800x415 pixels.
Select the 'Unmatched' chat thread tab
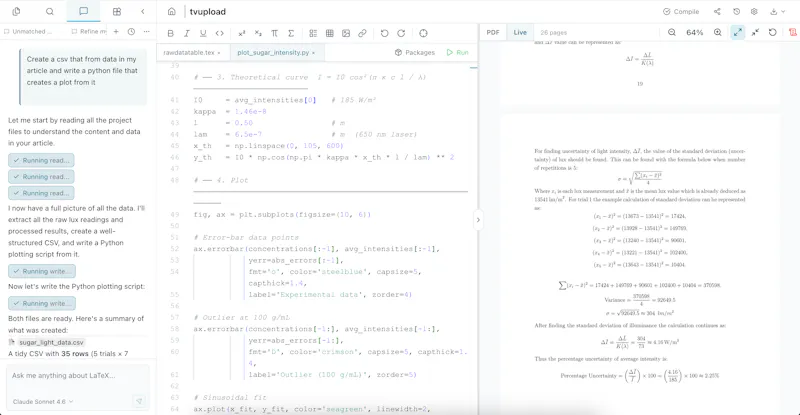[28, 32]
